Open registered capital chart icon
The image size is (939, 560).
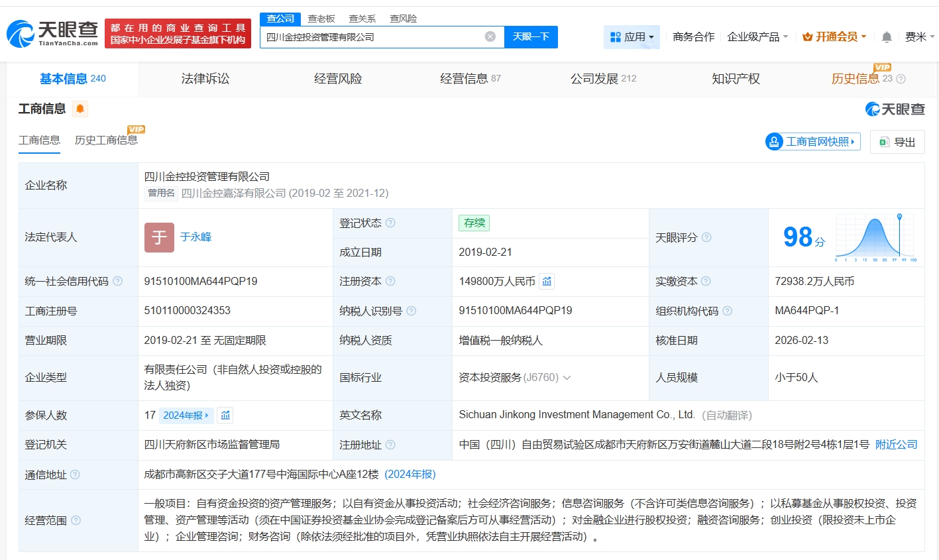coord(547,282)
